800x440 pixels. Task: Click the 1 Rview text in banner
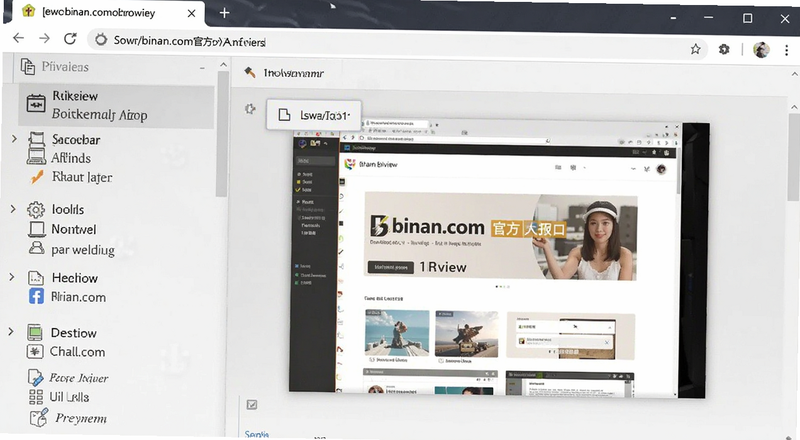(442, 267)
